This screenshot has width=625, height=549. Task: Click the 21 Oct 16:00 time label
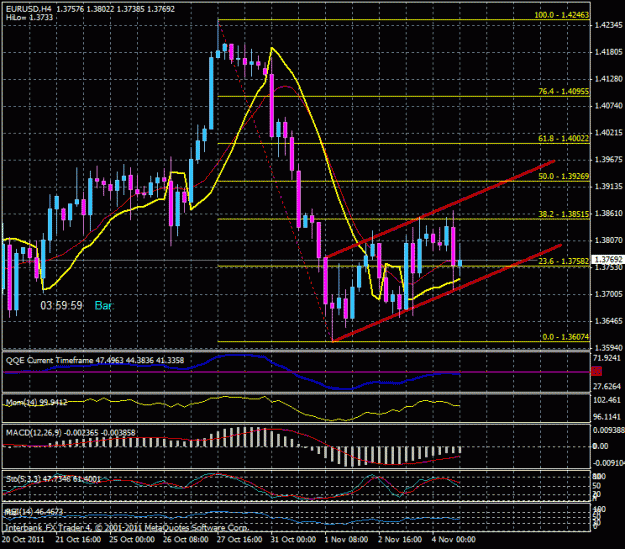click(x=78, y=539)
